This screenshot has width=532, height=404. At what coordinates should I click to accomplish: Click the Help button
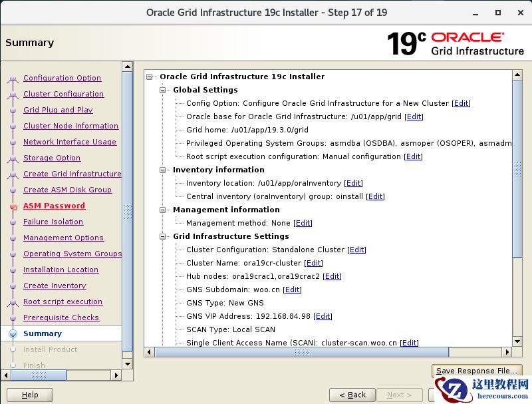point(30,395)
